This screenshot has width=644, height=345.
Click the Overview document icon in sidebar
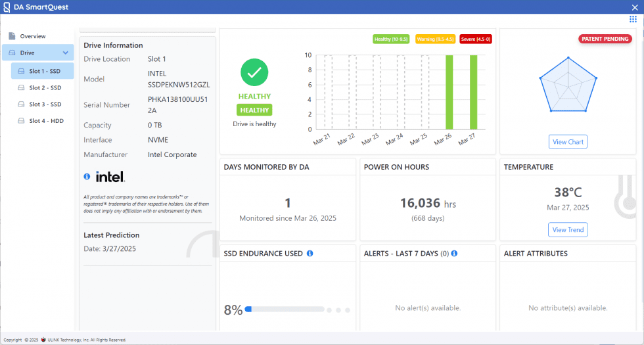pyautogui.click(x=11, y=36)
